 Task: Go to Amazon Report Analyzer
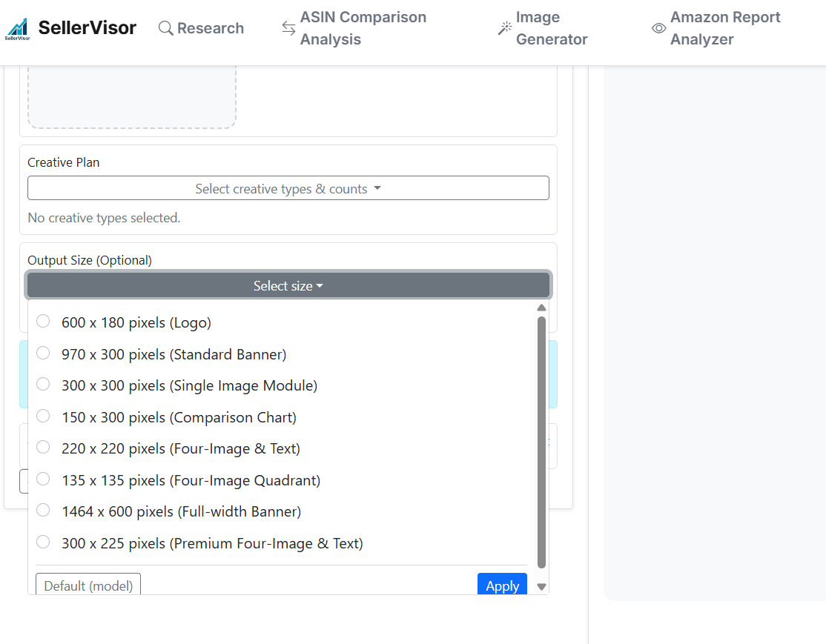[x=724, y=28]
